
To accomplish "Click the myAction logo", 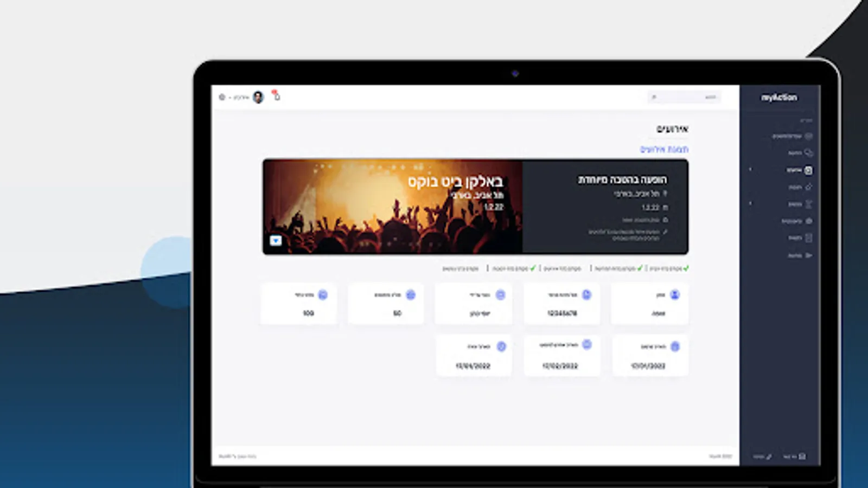I will point(779,98).
